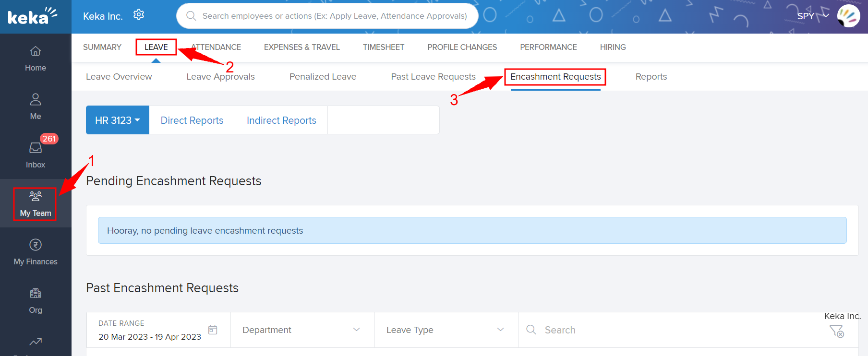
Task: Expand the HR 3123 dropdown
Action: coord(118,120)
